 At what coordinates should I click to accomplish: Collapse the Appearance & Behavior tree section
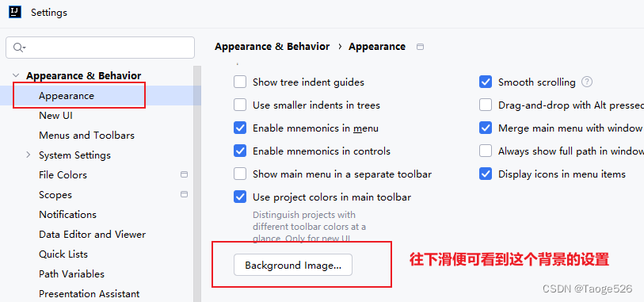coord(16,75)
